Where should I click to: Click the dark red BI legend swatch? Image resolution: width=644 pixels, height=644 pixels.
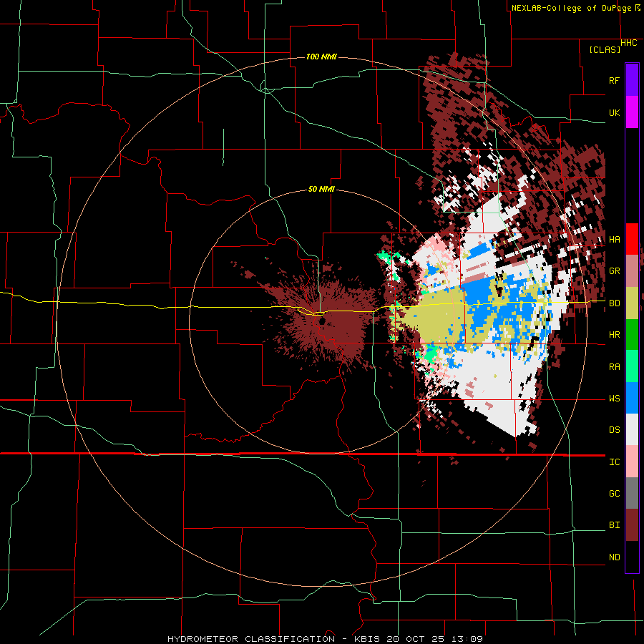632,525
